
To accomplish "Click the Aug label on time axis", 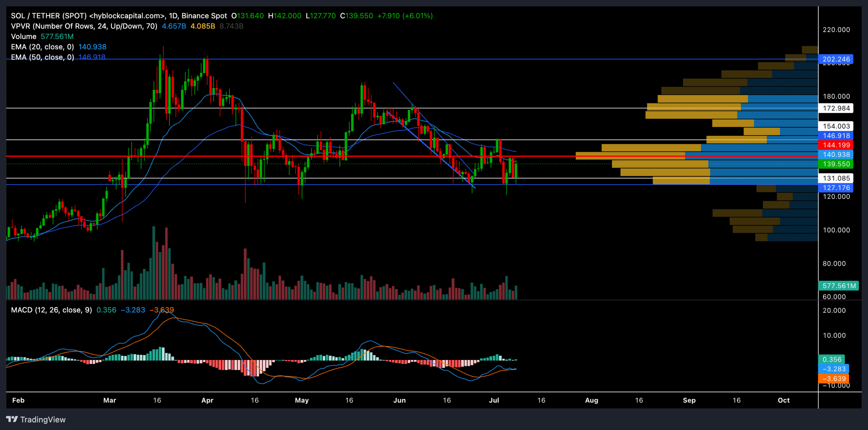I will tap(591, 400).
